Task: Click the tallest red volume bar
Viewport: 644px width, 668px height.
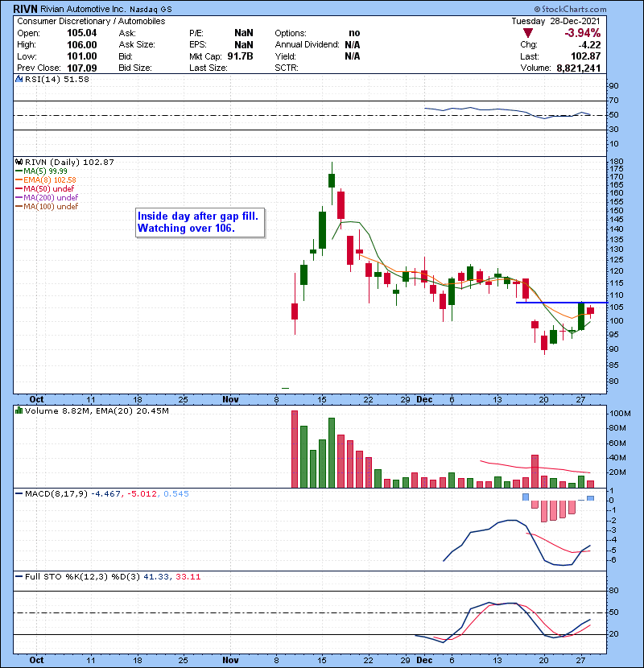Action: (x=295, y=449)
